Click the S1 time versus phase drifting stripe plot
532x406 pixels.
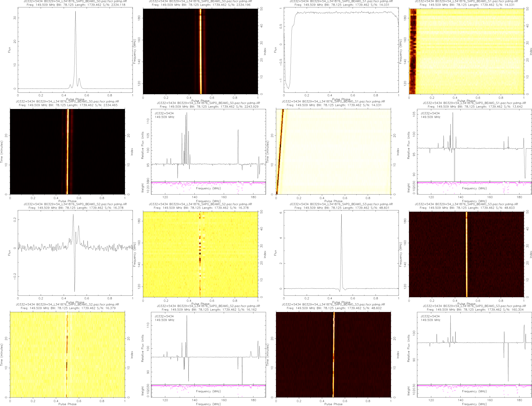[333, 152]
